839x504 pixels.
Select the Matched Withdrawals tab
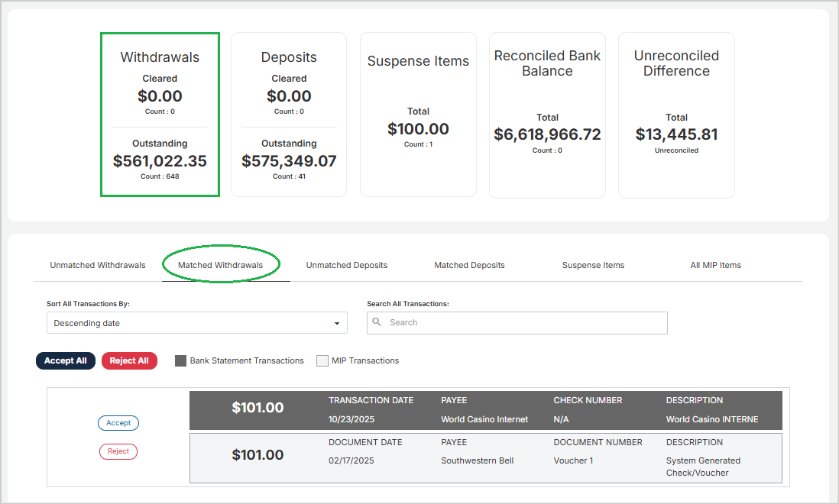[x=220, y=265]
